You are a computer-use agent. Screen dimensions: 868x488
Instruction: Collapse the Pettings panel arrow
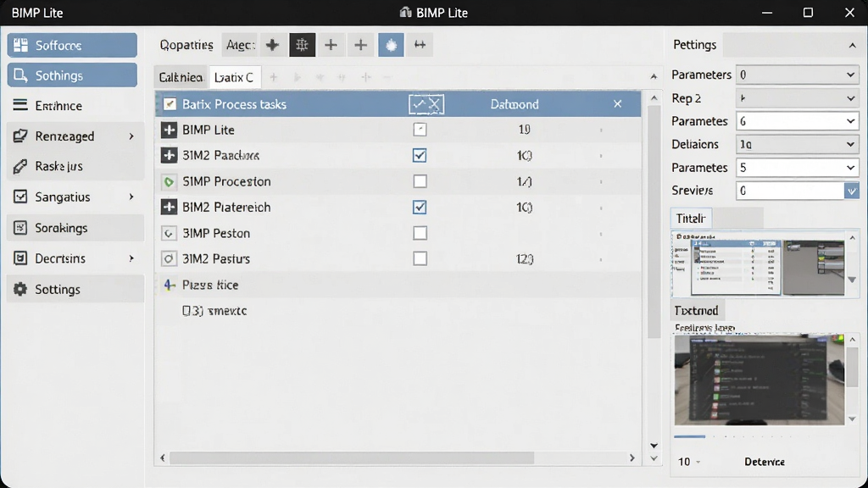[x=852, y=46]
